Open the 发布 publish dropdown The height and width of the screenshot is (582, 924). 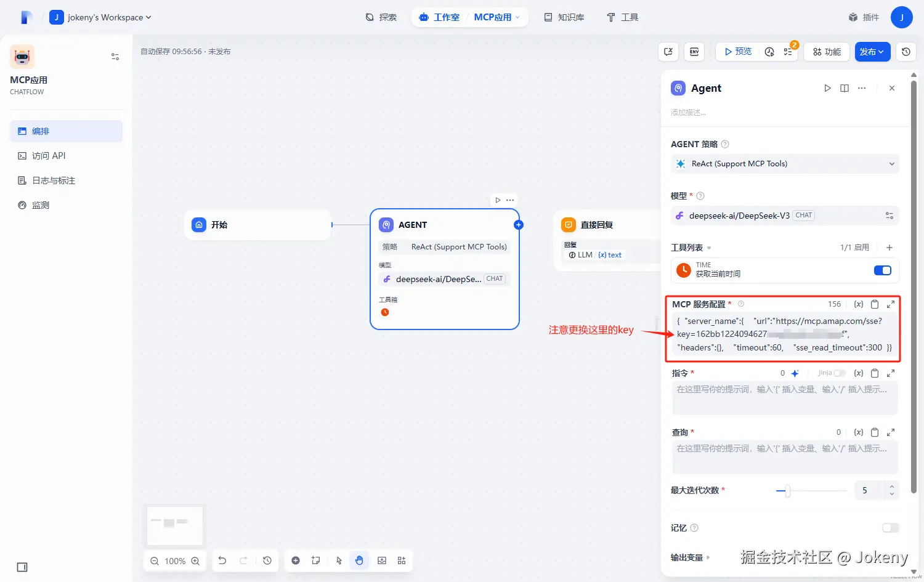tap(872, 52)
